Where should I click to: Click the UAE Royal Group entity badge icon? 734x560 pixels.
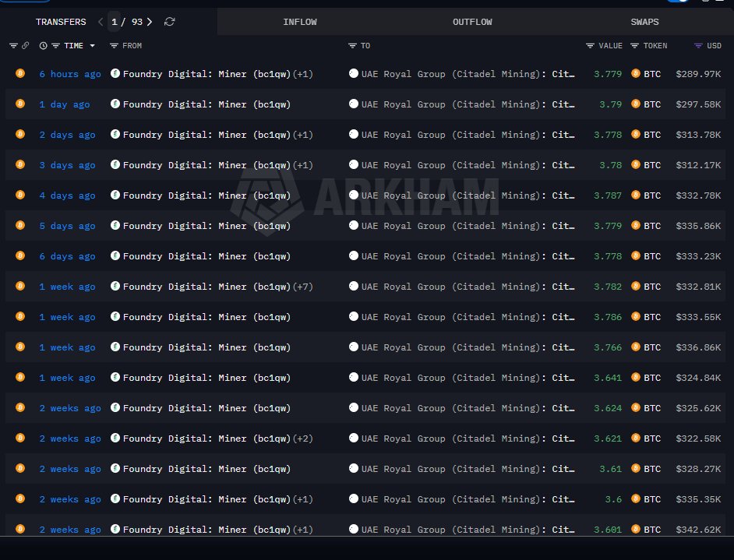(355, 74)
